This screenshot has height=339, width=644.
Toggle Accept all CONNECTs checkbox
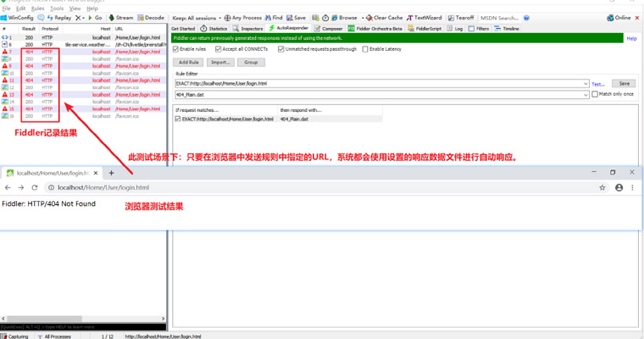(218, 49)
